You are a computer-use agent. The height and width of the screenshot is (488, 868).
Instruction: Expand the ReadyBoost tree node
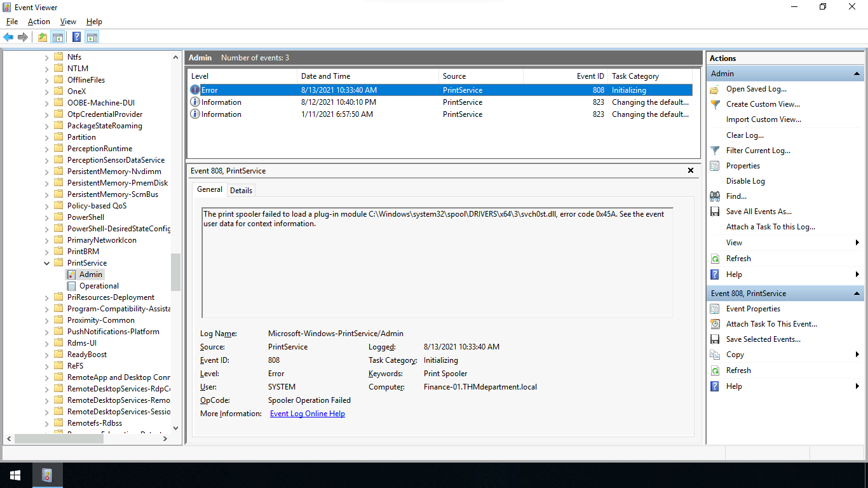tap(46, 355)
